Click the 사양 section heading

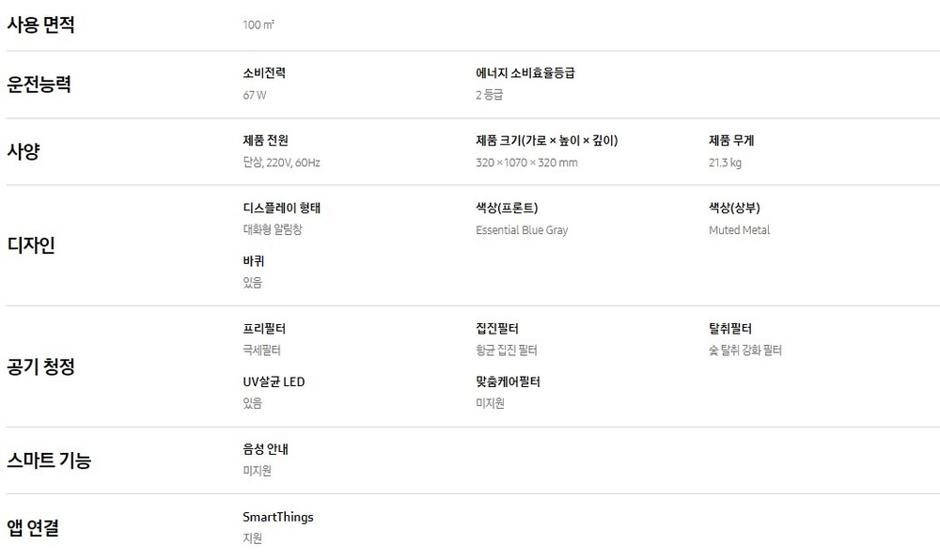(x=23, y=151)
